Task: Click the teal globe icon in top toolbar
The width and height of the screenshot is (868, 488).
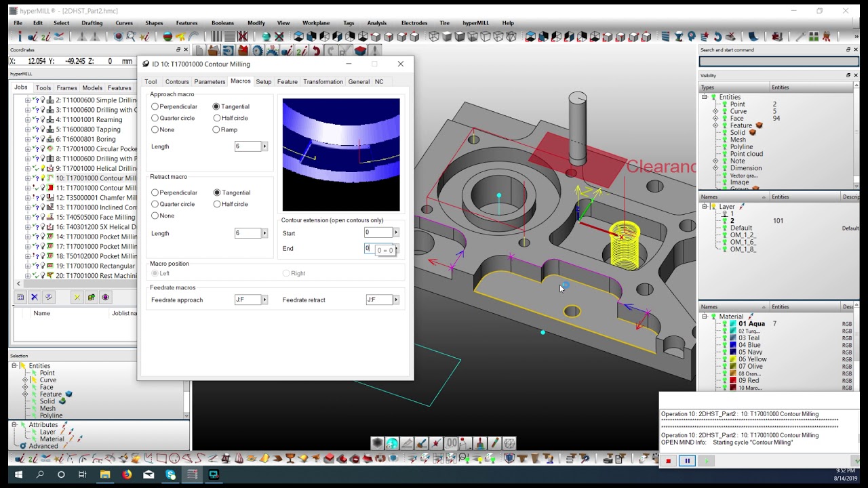Action: click(266, 37)
